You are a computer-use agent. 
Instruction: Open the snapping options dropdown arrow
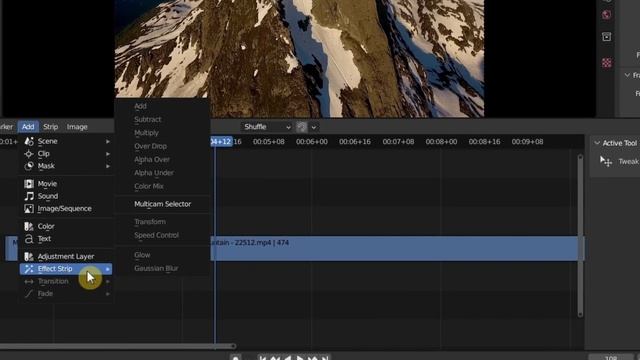coord(313,127)
